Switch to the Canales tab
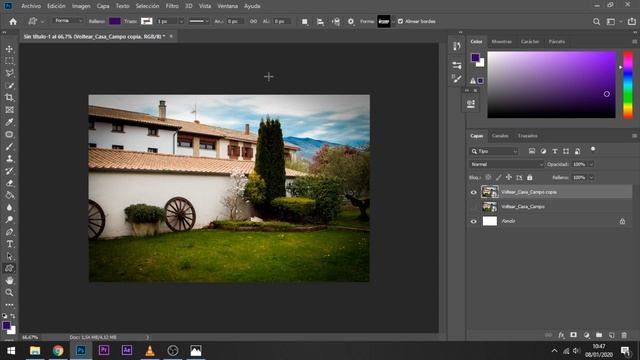 (x=500, y=136)
